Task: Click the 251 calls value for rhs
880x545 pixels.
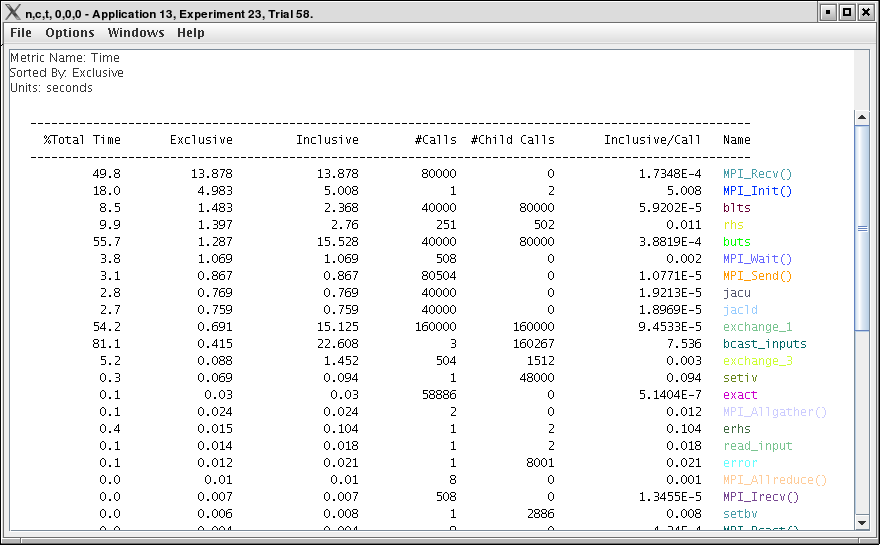Action: click(446, 225)
